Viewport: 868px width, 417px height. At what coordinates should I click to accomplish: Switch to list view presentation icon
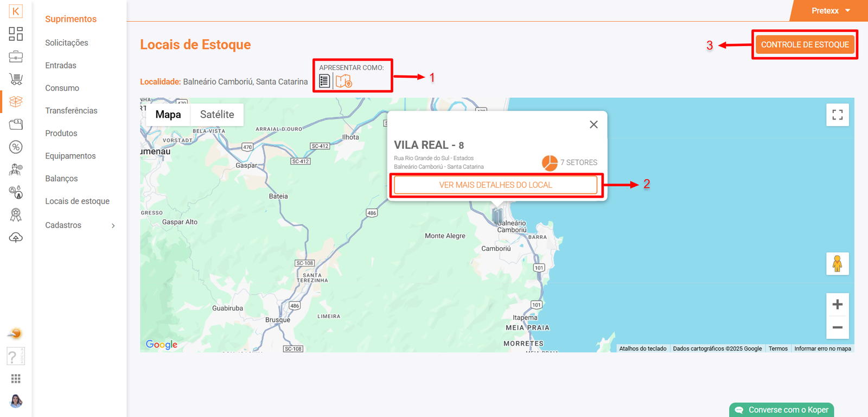[324, 81]
